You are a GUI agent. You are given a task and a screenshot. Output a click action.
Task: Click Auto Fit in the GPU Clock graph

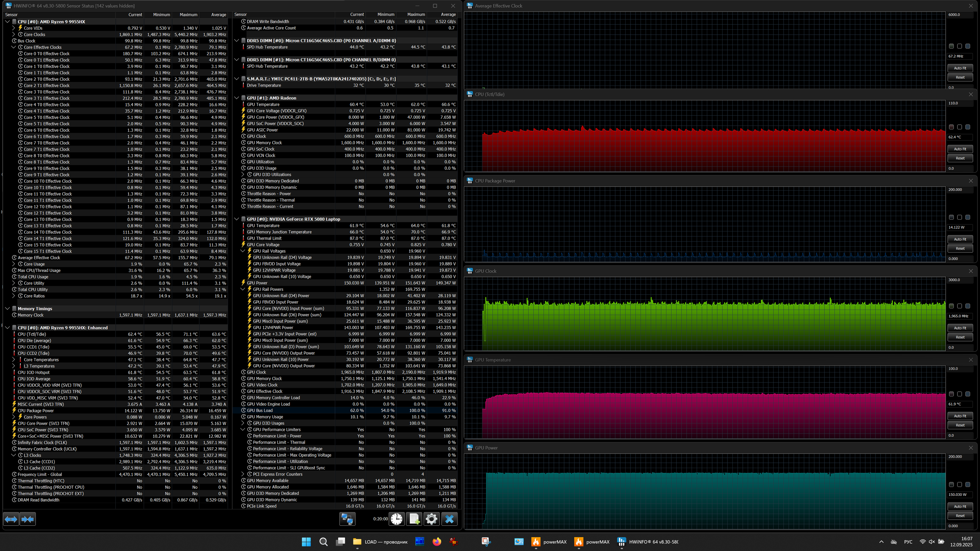(960, 328)
